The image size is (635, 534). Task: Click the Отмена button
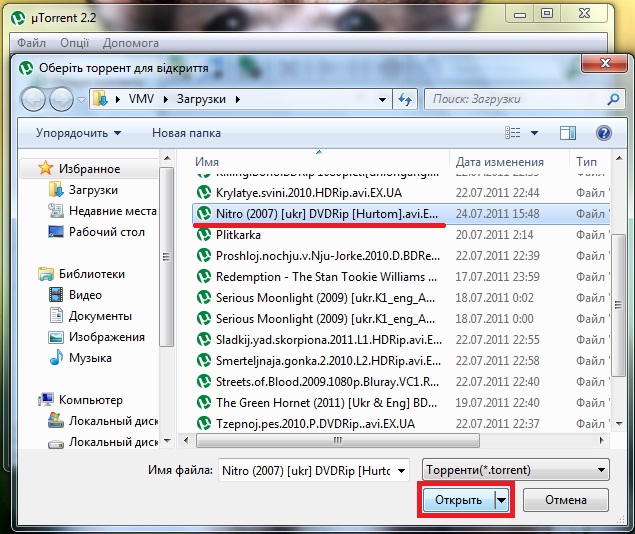point(566,500)
